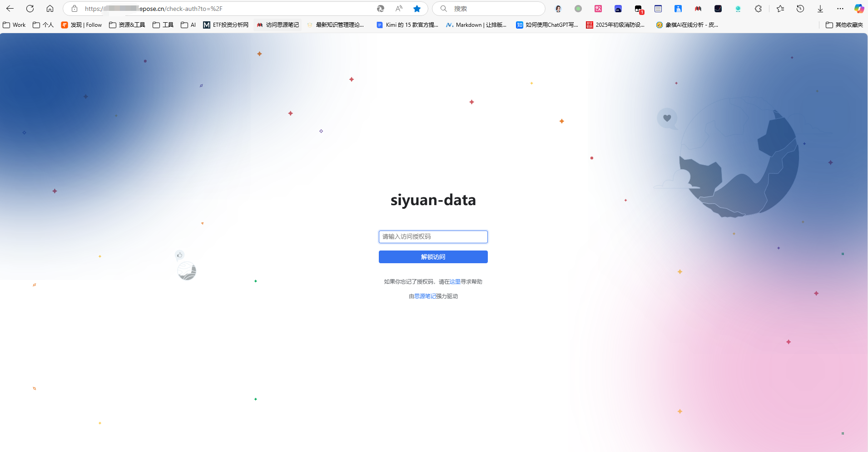This screenshot has height=452, width=868.
Task: Go back with the browser back arrow
Action: [x=10, y=9]
